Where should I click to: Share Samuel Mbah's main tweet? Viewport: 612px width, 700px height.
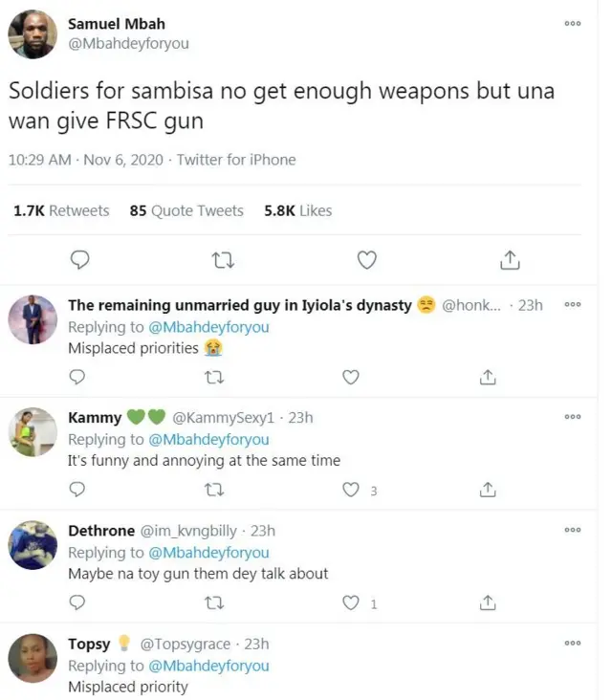pyautogui.click(x=510, y=259)
